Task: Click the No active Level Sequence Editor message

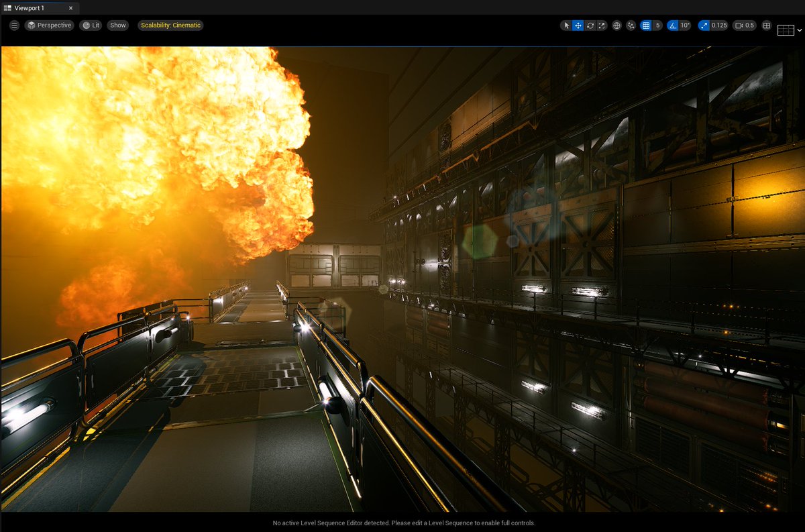Action: [x=404, y=523]
